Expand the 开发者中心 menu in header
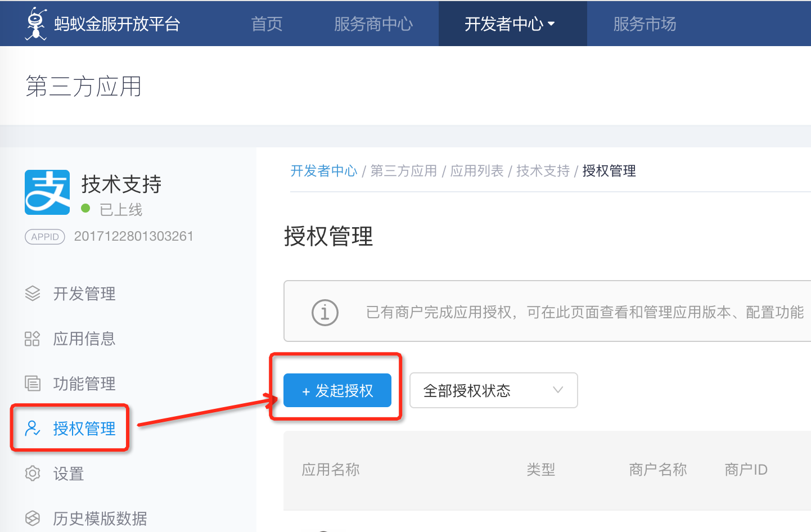811x532 pixels. pos(510,24)
